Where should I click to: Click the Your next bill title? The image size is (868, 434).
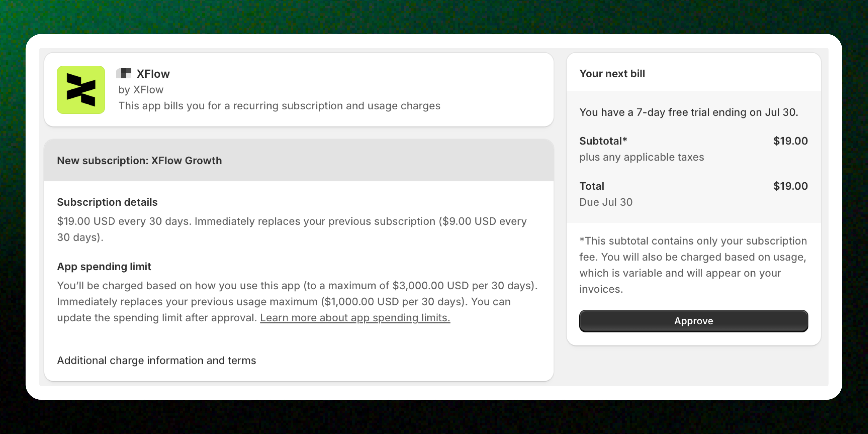pos(612,74)
